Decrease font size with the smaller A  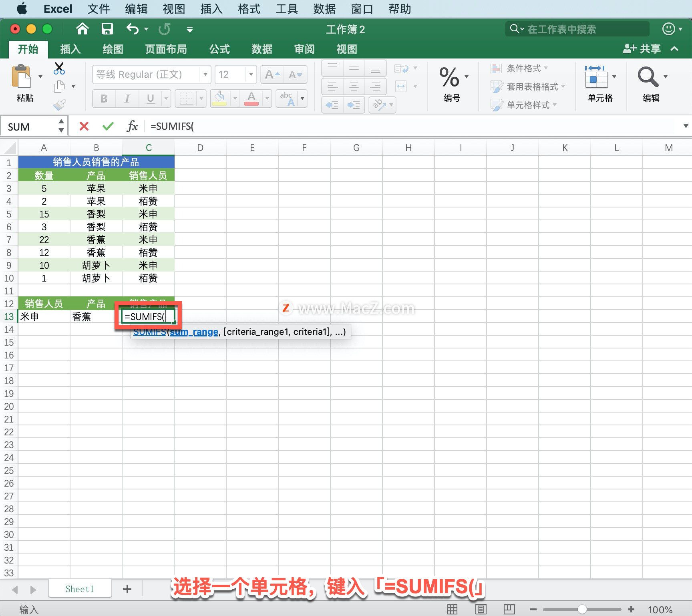click(296, 74)
